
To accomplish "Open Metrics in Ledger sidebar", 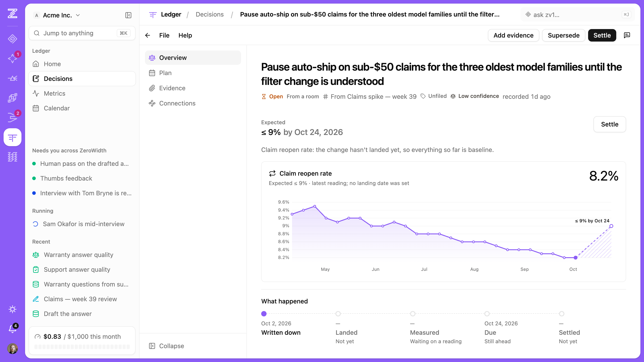I will click(x=82, y=93).
